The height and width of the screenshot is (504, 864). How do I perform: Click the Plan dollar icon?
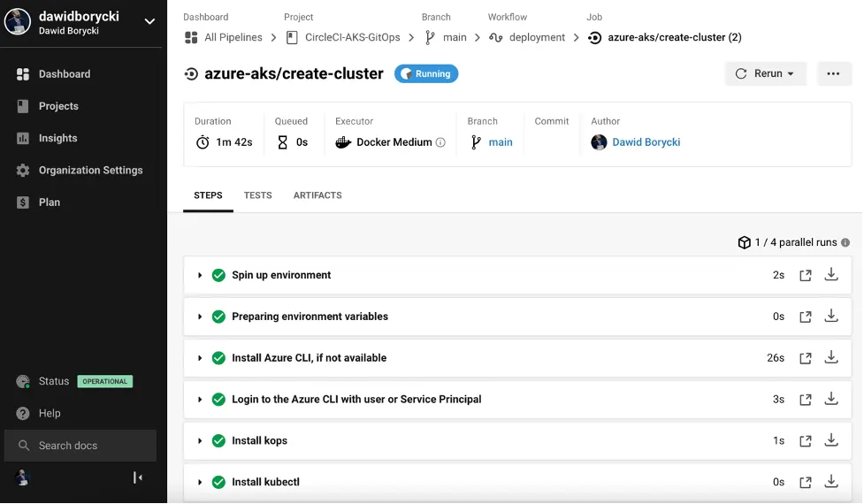[x=23, y=202]
